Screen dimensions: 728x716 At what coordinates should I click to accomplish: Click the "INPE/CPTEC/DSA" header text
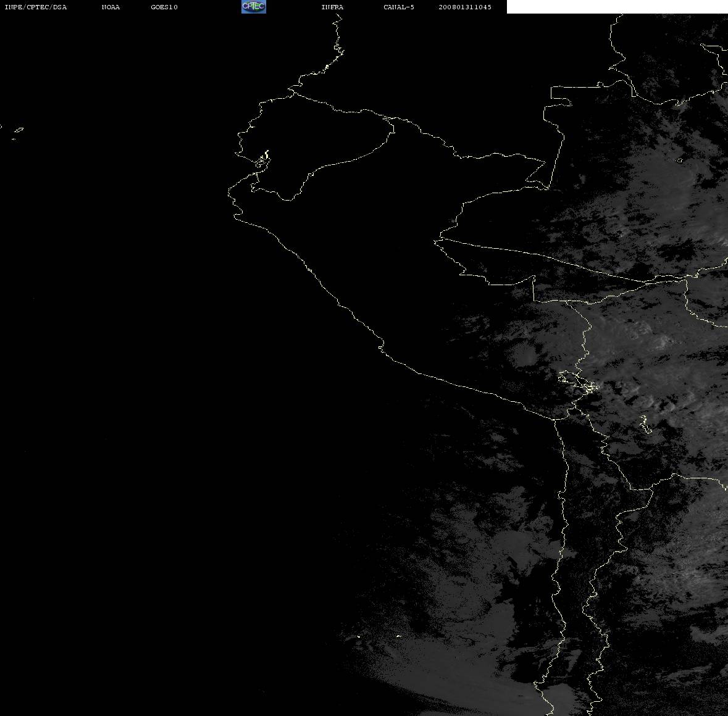(36, 7)
